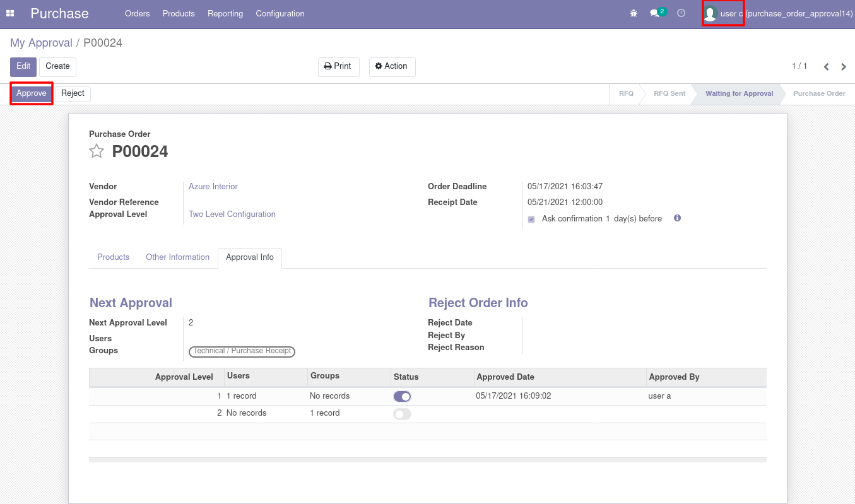Toggle Ask confirmation checkbox

point(531,220)
